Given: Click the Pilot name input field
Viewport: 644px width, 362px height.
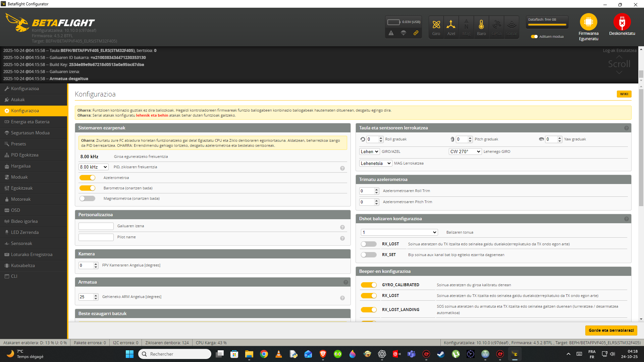Looking at the screenshot, I should (96, 237).
